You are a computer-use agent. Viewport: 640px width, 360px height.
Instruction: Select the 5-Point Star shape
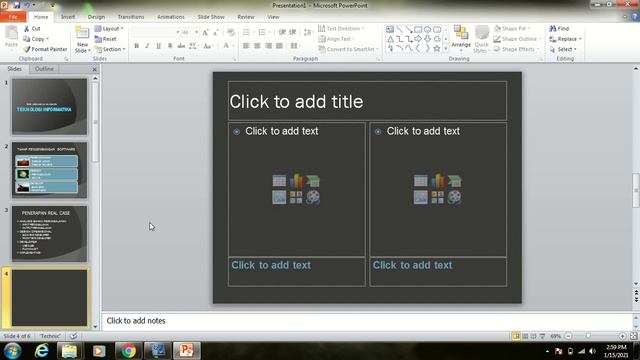point(437,49)
